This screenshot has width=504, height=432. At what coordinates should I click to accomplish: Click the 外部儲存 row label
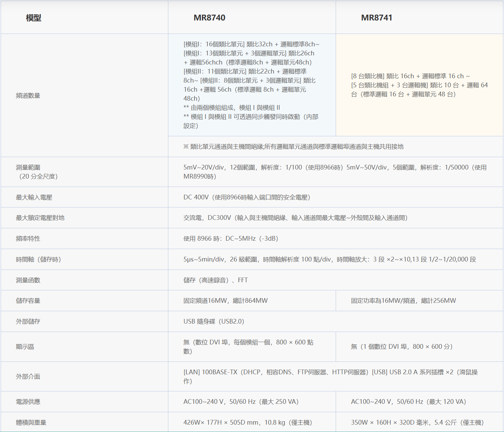point(28,322)
